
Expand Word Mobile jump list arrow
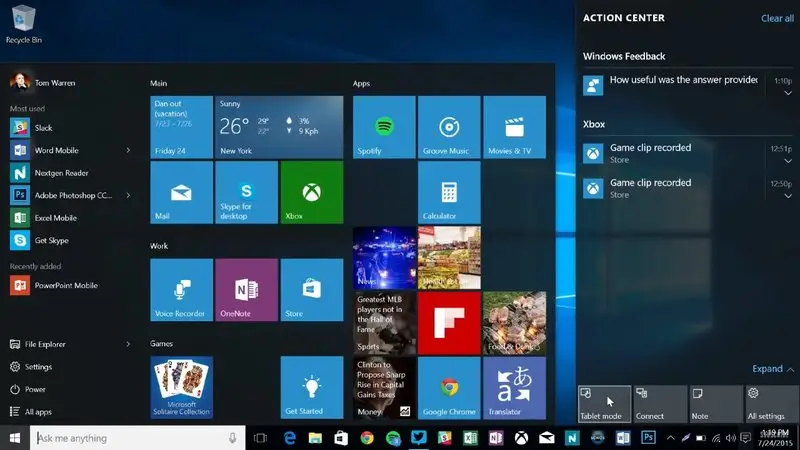[x=128, y=150]
